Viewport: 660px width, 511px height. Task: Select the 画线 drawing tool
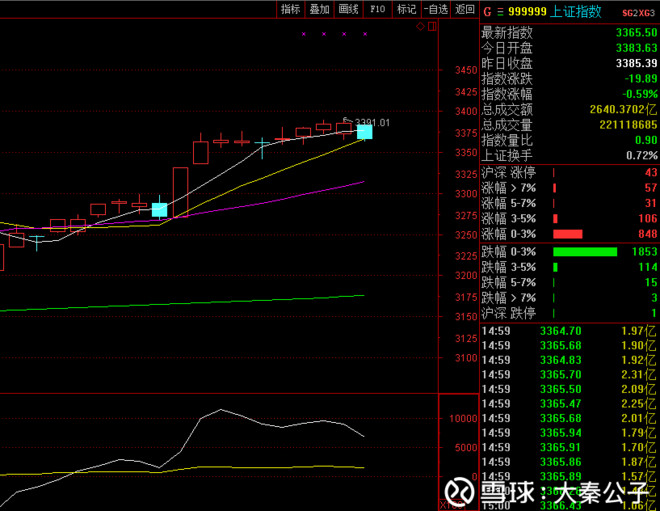point(348,9)
